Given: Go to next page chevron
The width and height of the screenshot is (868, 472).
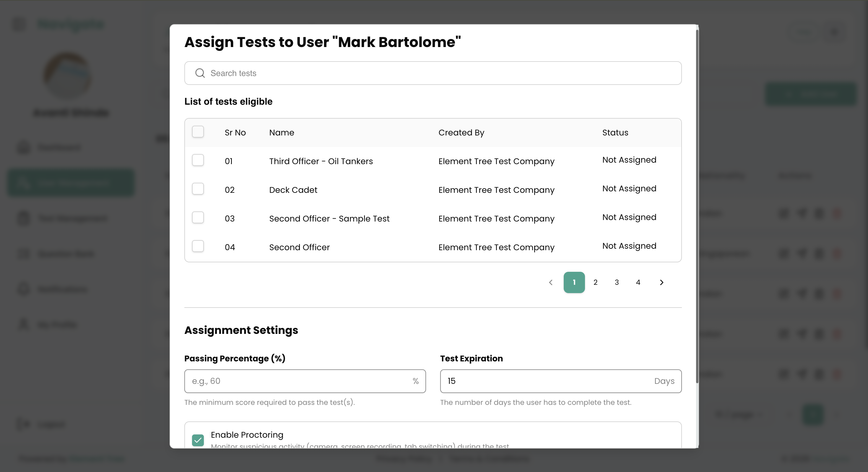Looking at the screenshot, I should pyautogui.click(x=661, y=282).
